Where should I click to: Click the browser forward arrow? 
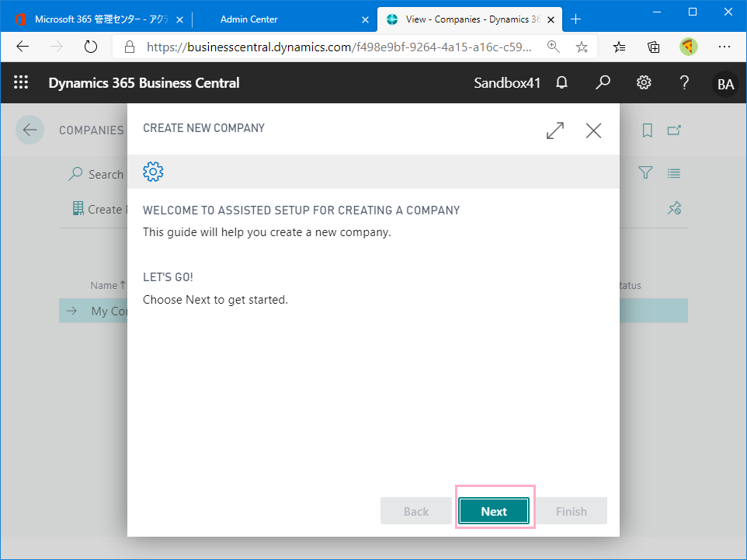click(56, 47)
